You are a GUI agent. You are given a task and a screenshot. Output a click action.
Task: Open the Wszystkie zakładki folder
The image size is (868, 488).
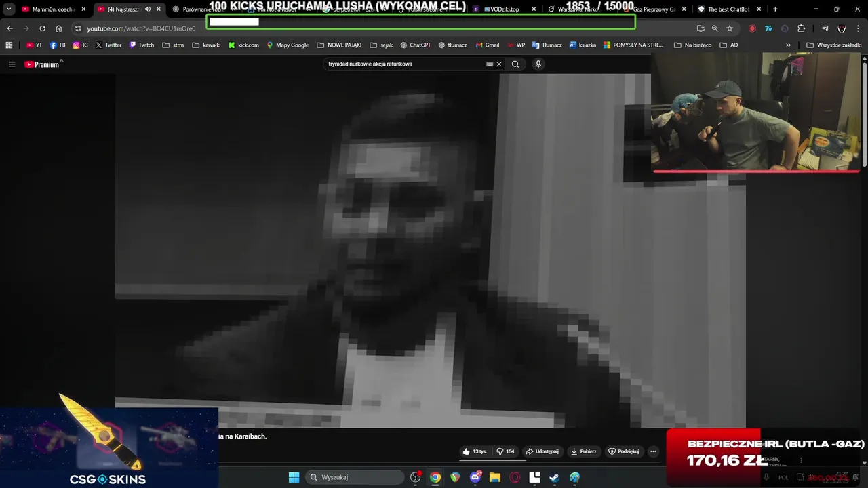pos(833,45)
